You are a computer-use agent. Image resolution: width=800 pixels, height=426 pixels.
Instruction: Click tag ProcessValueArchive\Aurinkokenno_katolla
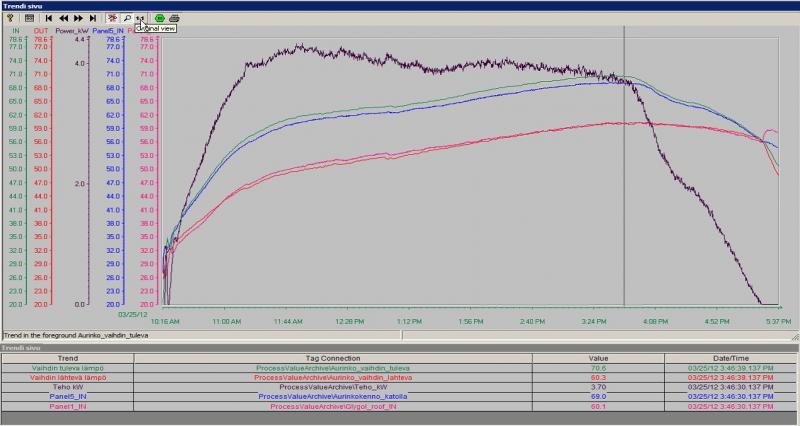click(x=333, y=396)
